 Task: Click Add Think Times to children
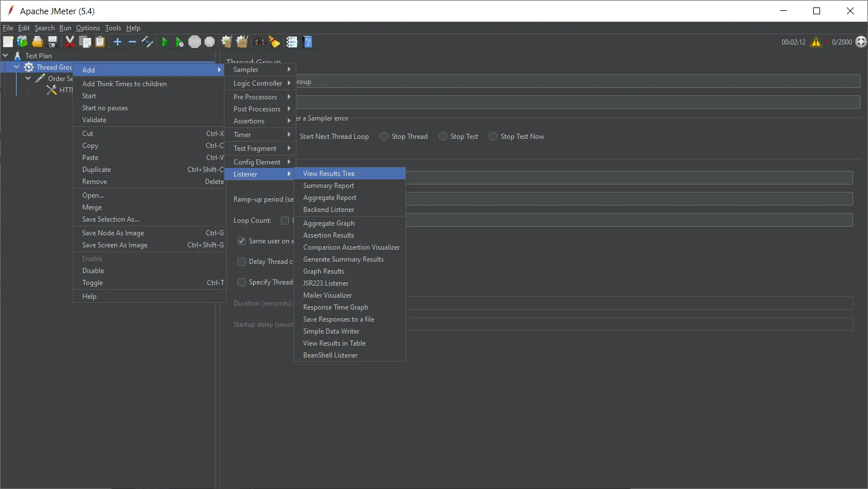[x=148, y=84]
